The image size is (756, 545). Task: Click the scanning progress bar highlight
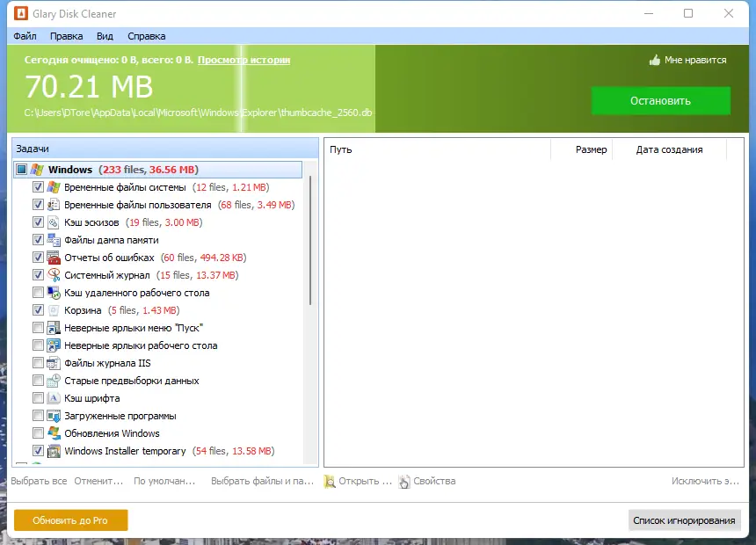(x=241, y=89)
